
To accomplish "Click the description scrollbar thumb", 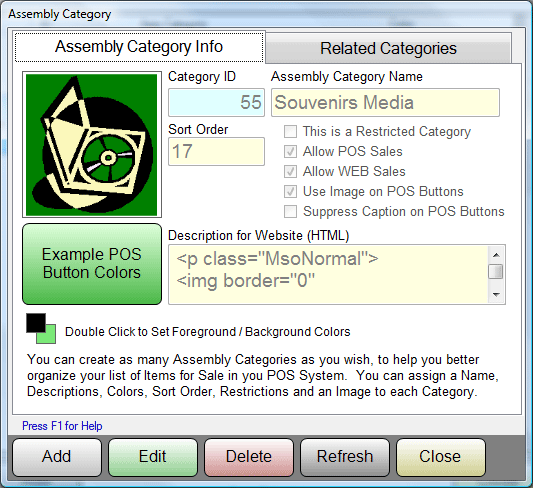I will point(496,272).
